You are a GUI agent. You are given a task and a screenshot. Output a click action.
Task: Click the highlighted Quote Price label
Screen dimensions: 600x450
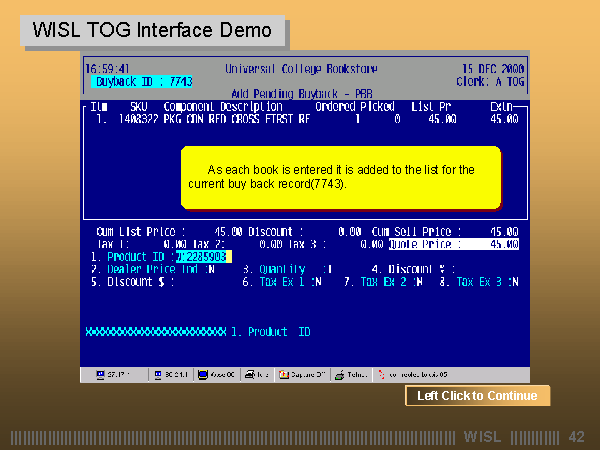(x=425, y=243)
